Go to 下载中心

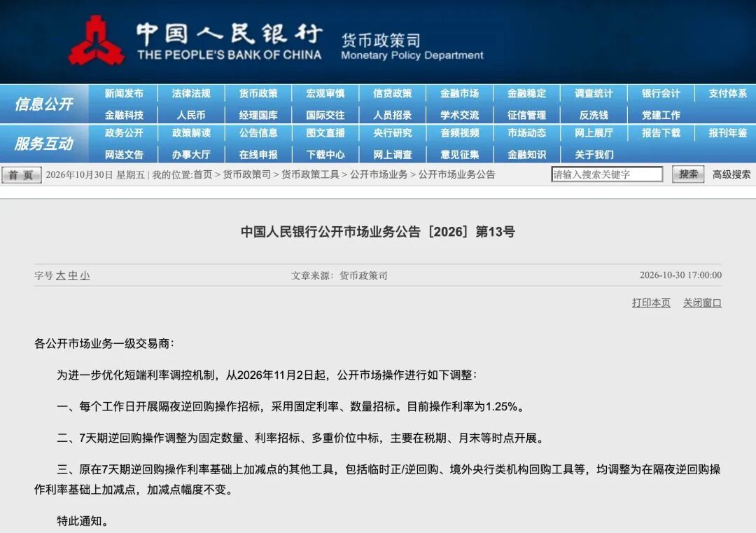coord(325,155)
